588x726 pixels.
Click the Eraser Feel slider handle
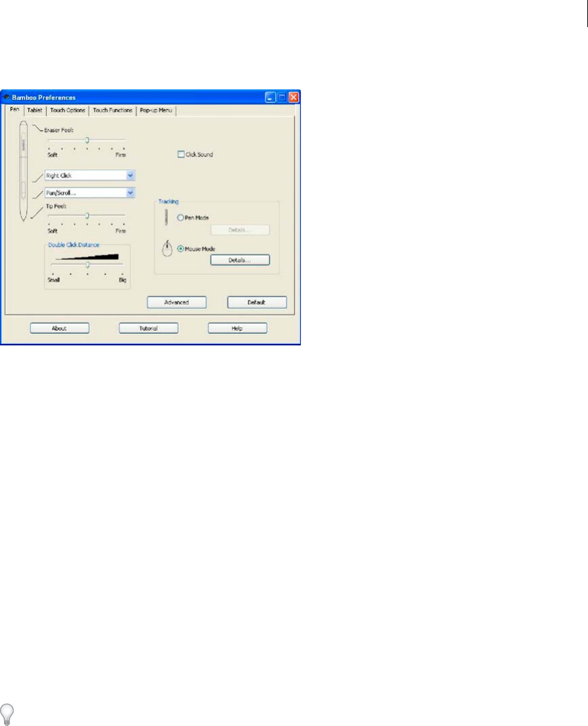point(87,140)
